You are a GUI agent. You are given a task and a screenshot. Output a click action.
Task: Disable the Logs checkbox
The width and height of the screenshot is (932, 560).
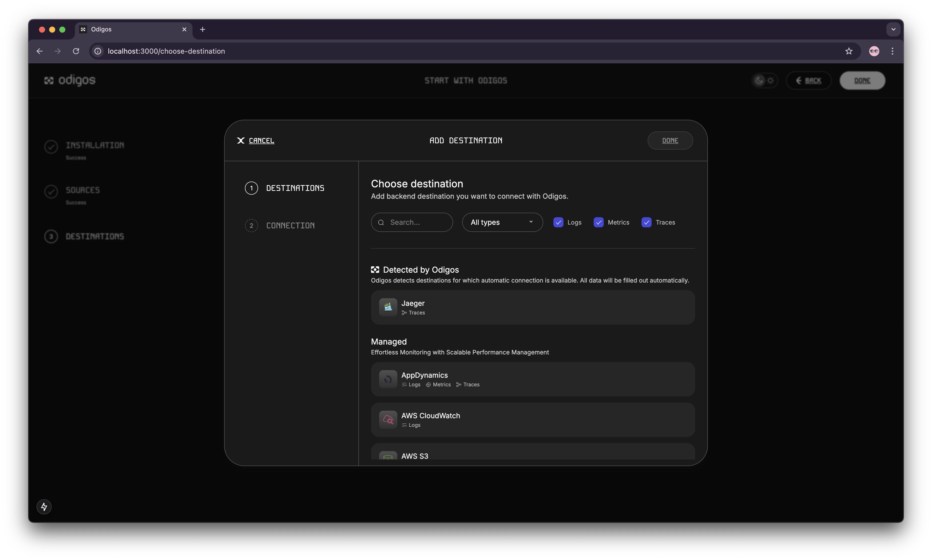pos(558,222)
